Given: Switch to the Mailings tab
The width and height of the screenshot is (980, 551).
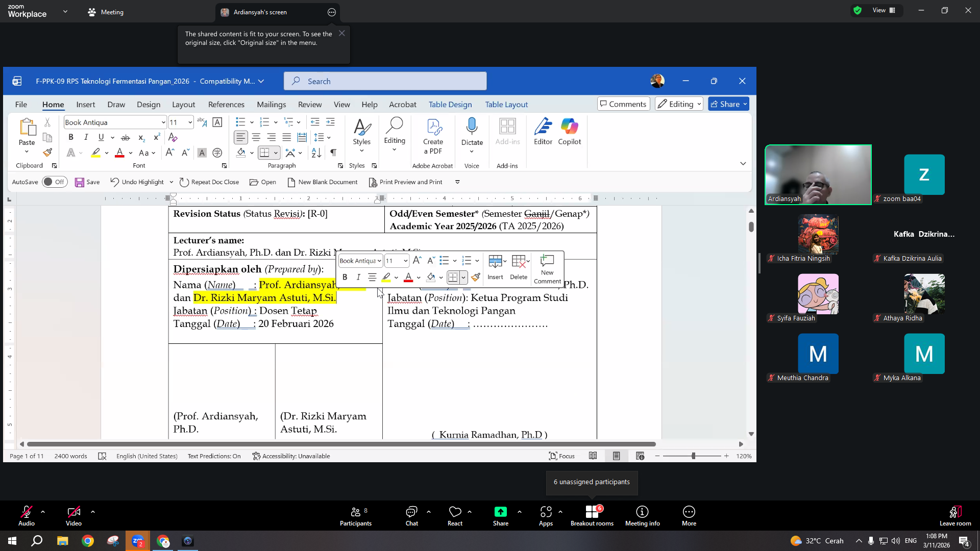Looking at the screenshot, I should (x=272, y=105).
